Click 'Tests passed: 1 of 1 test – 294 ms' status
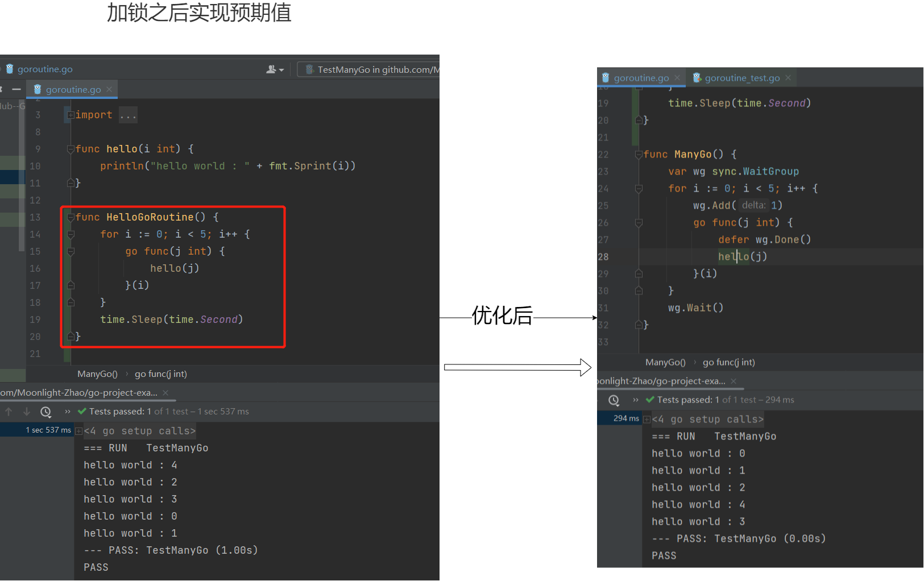The width and height of the screenshot is (924, 581). [726, 400]
